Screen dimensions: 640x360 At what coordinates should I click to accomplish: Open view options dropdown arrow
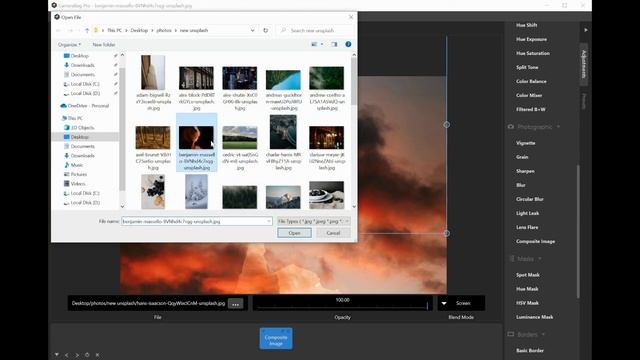tap(322, 44)
